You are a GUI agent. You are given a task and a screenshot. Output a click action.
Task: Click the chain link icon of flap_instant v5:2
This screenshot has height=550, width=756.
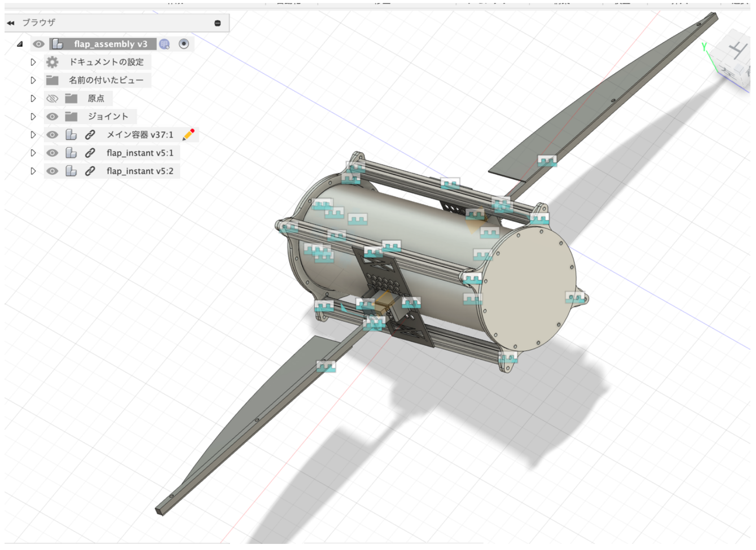coord(90,171)
